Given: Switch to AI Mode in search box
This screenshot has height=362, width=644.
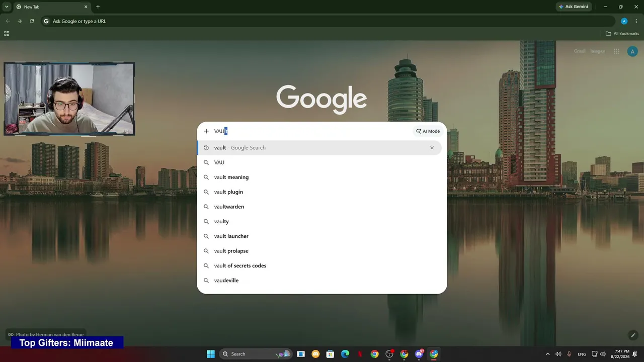Looking at the screenshot, I should point(428,131).
